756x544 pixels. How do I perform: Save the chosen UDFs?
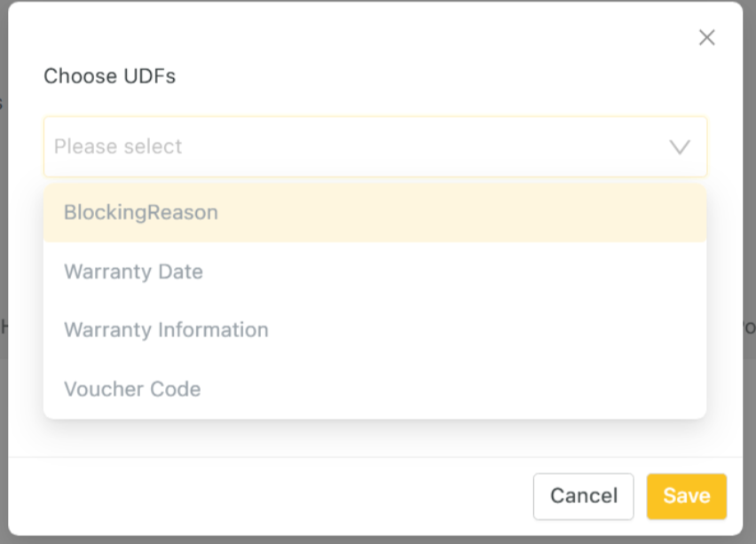click(x=686, y=496)
